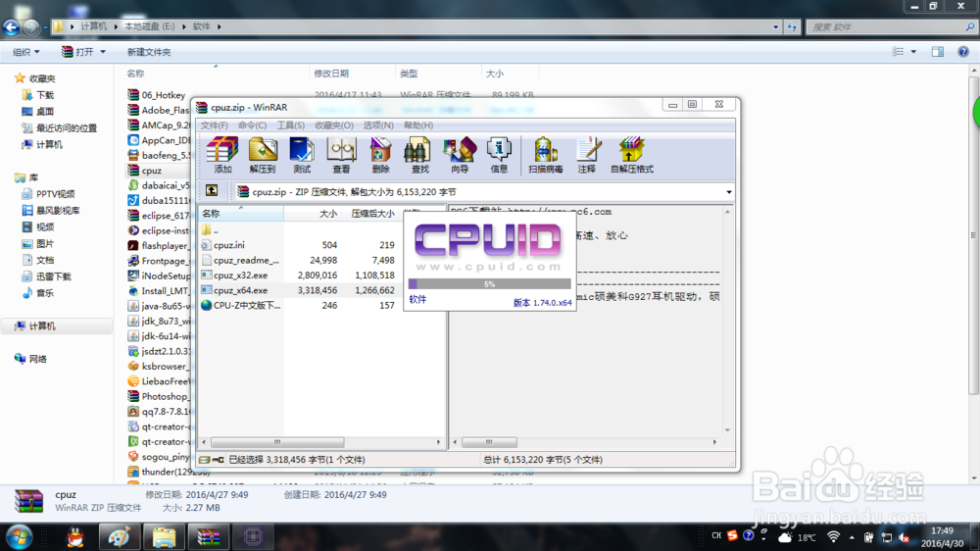The image size is (980, 551).
Task: Open the Wizard (向导) toolbar icon
Action: point(460,155)
